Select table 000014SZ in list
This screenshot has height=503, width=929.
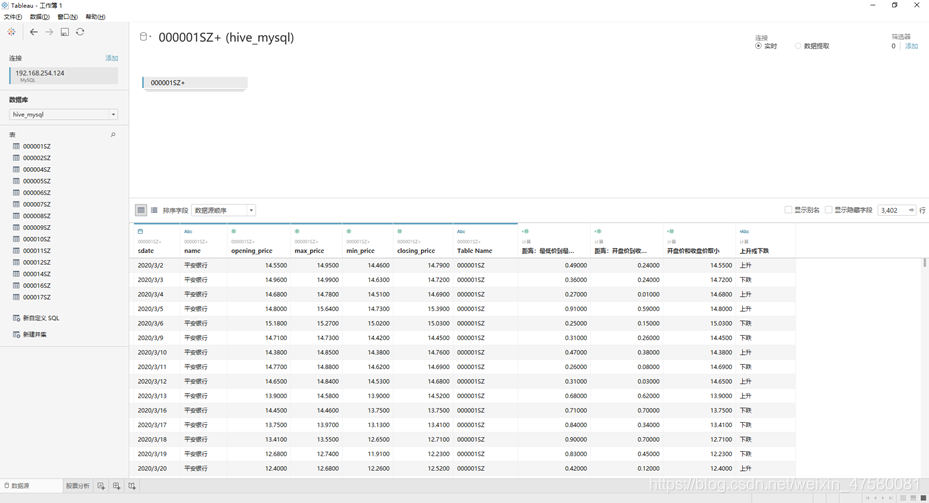[x=37, y=274]
